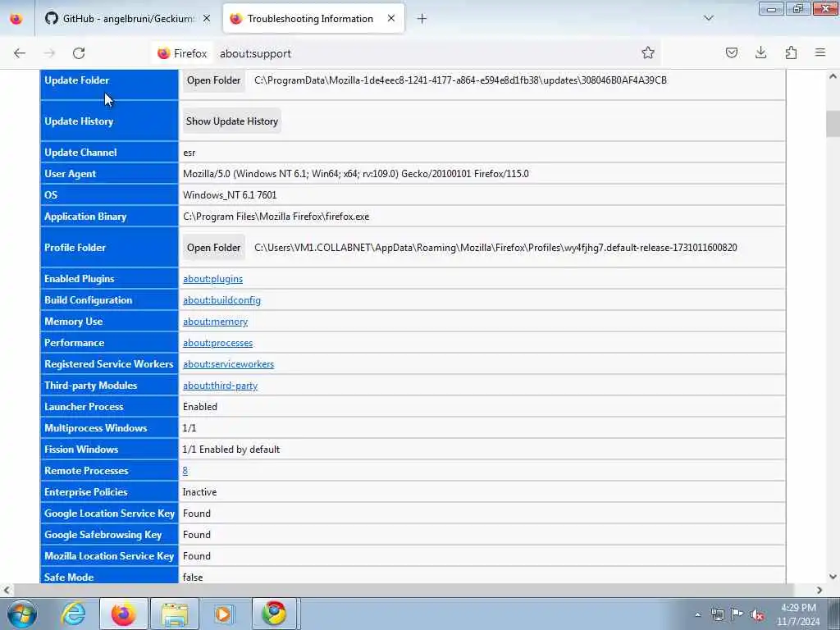Open Action Center flag icon
The height and width of the screenshot is (630, 840).
(x=737, y=614)
